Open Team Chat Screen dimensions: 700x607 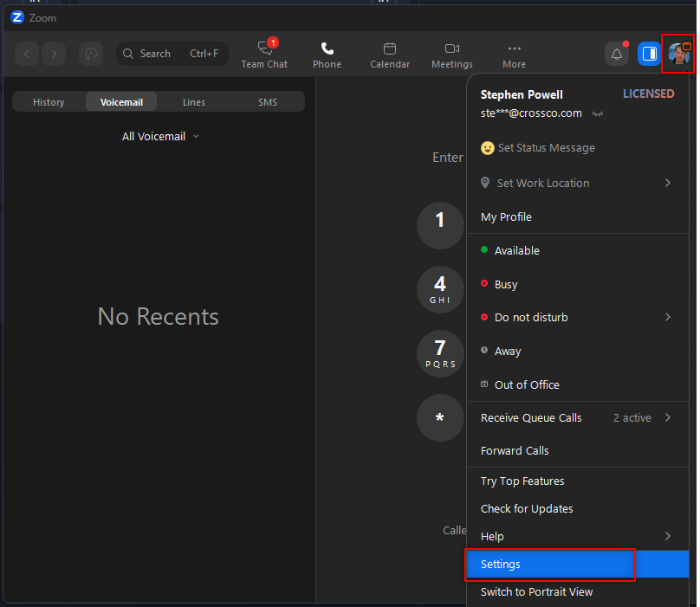click(x=264, y=54)
